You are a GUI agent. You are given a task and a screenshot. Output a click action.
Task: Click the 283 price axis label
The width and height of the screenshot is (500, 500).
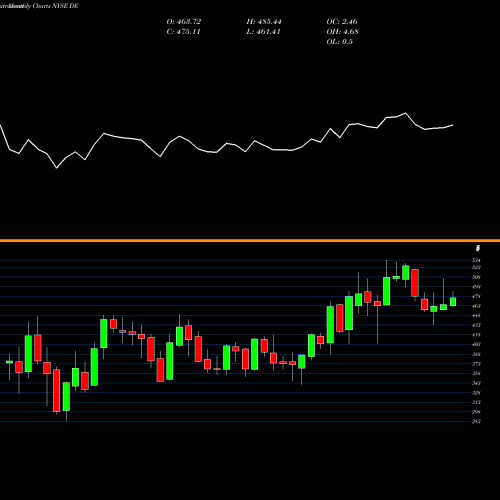(476, 422)
